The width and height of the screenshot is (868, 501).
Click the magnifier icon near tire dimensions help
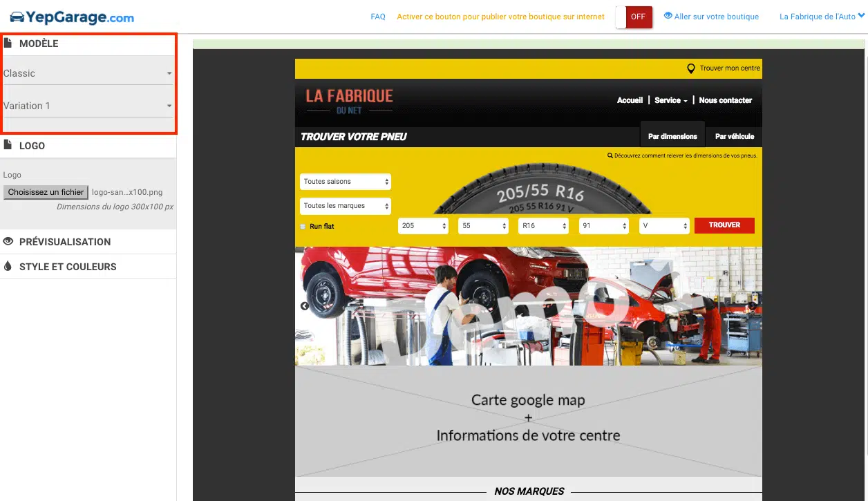(x=610, y=156)
